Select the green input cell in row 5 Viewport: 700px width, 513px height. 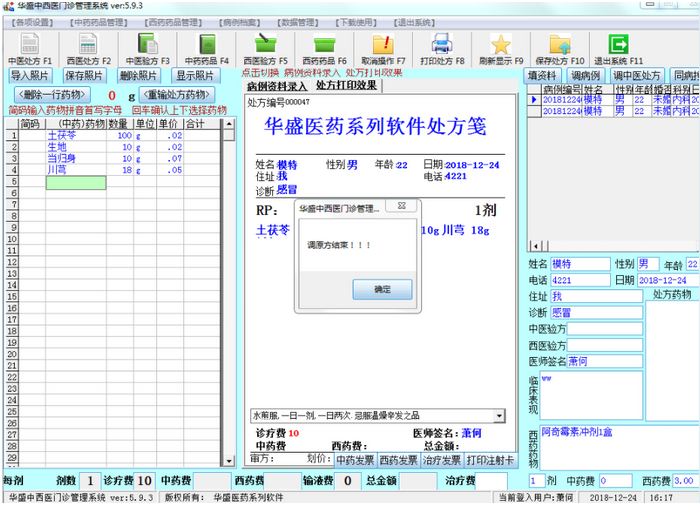[76, 182]
